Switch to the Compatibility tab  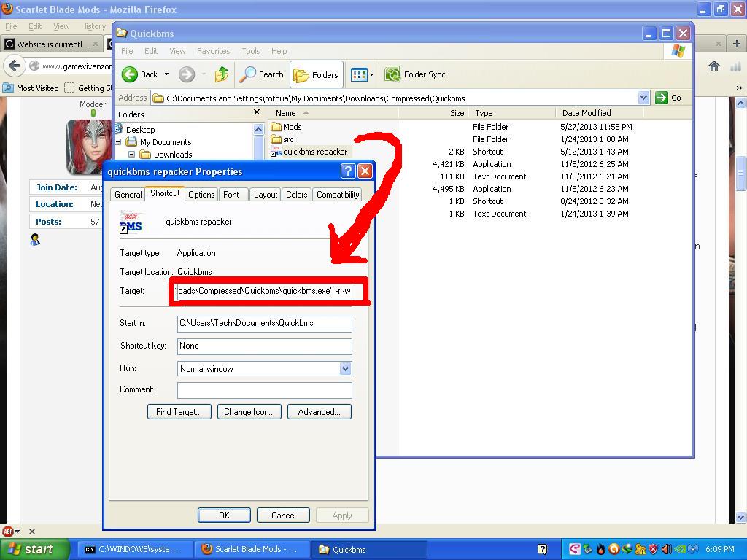pyautogui.click(x=338, y=195)
